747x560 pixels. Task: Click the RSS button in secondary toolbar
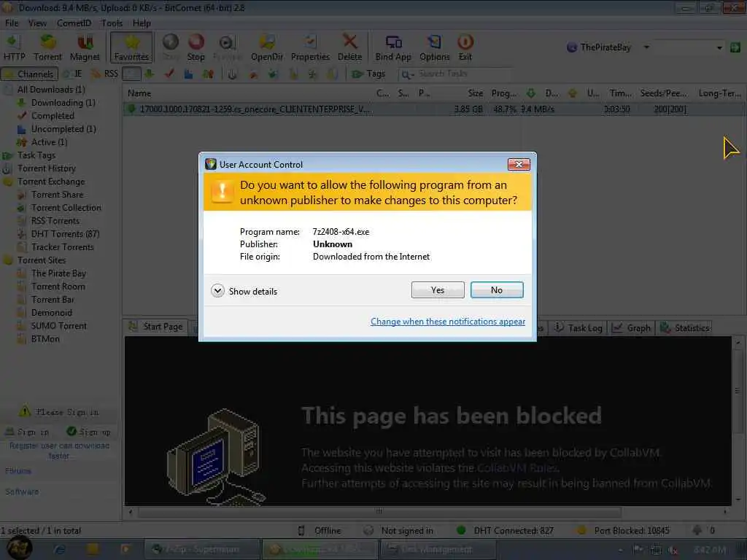(x=105, y=74)
